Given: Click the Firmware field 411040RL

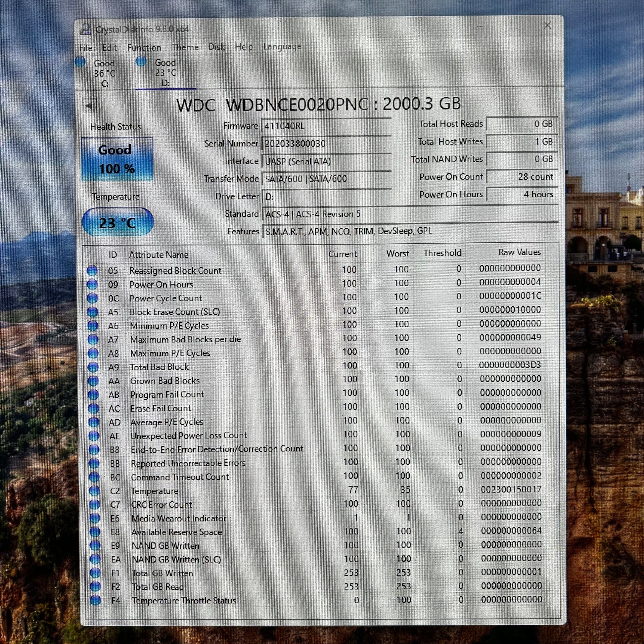Looking at the screenshot, I should 326,126.
